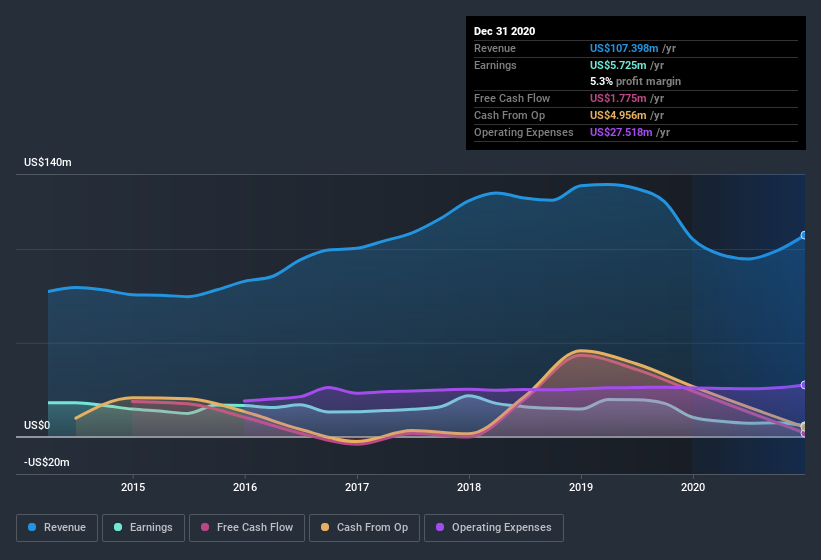The image size is (821, 560).
Task: Click the US$0 y-axis label
Action: click(x=37, y=425)
